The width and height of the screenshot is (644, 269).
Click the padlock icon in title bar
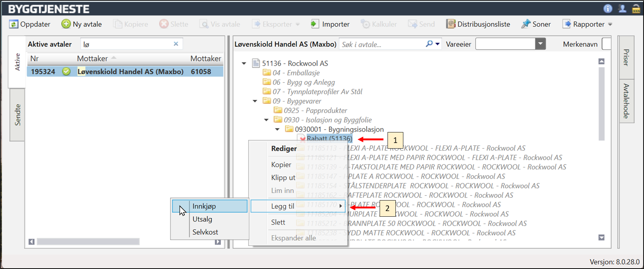coord(636,8)
